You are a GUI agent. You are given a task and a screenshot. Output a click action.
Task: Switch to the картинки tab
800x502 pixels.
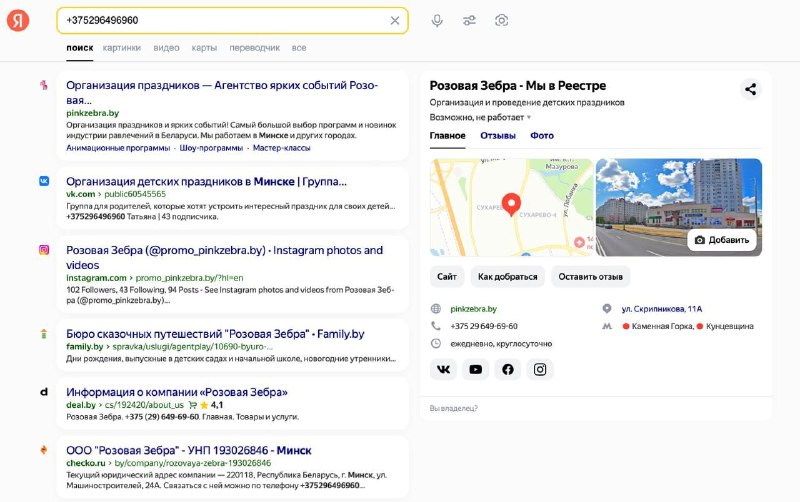point(121,48)
